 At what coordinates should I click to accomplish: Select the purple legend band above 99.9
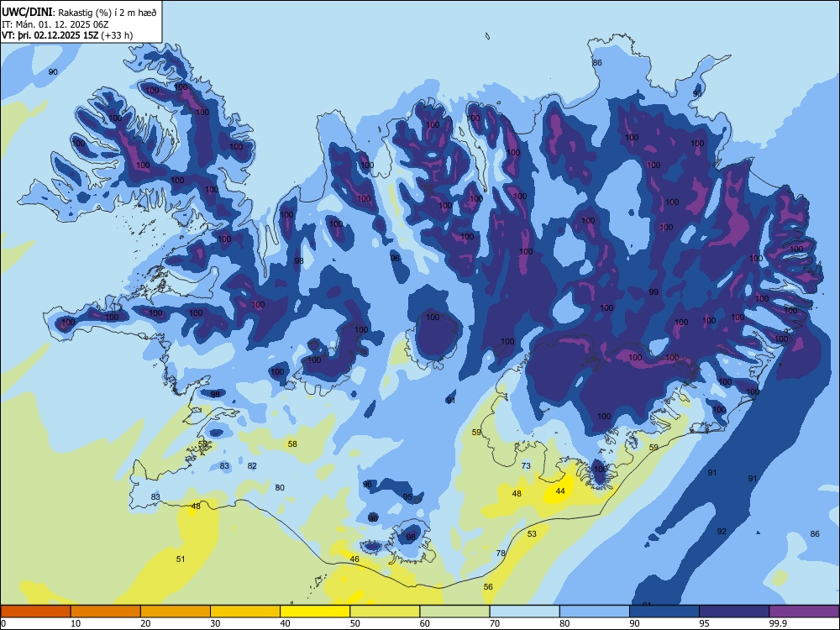(804, 612)
